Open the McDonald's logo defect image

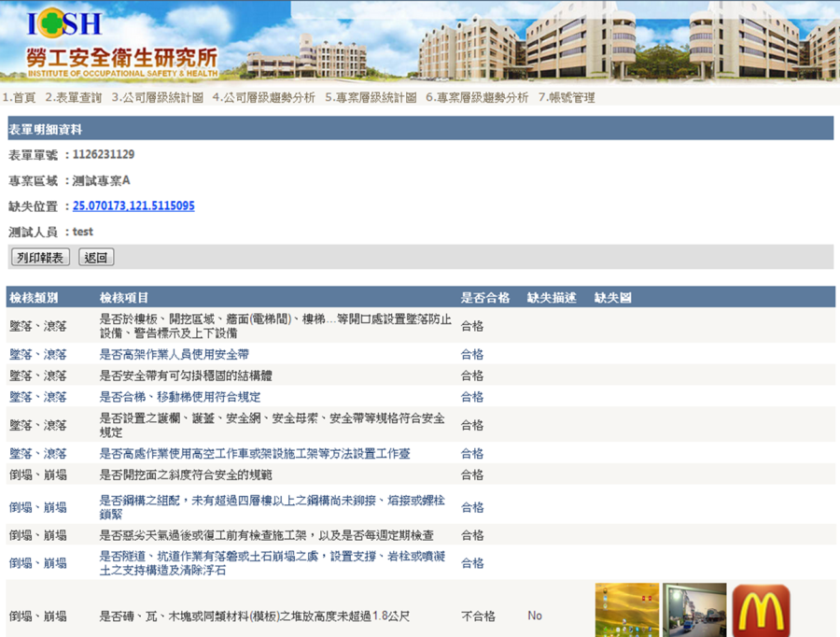click(761, 610)
